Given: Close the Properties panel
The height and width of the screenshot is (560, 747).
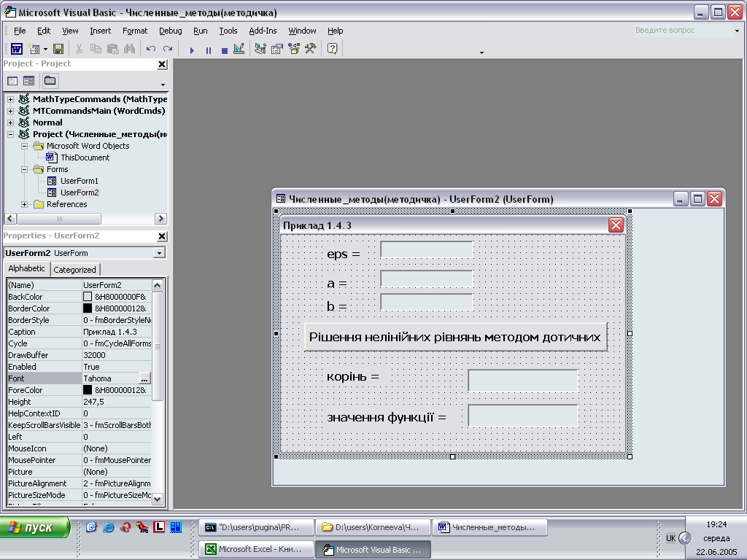Looking at the screenshot, I should 162,236.
